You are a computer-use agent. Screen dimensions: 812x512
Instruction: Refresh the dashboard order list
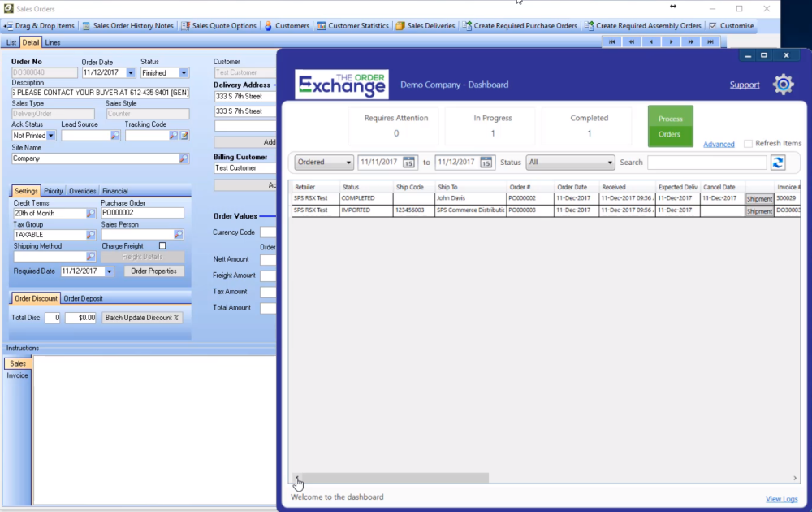click(778, 163)
